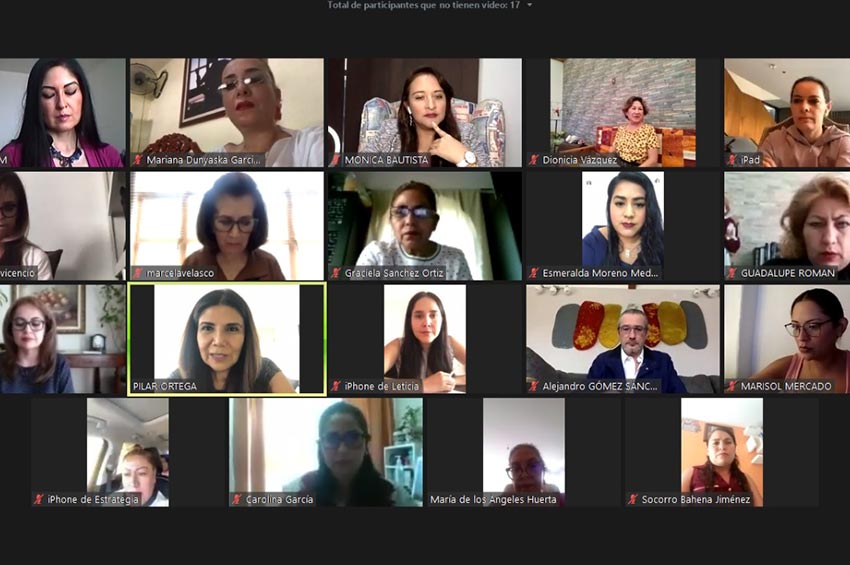This screenshot has height=565, width=850.
Task: Click María de los Angeles Huerta name label
Action: pos(493,499)
